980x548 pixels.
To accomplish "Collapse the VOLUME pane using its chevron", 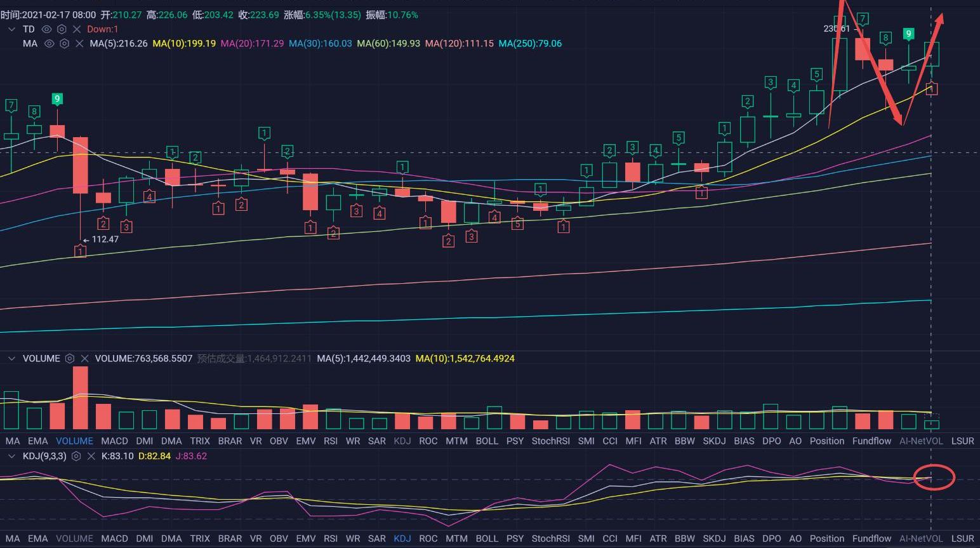I will pyautogui.click(x=11, y=359).
